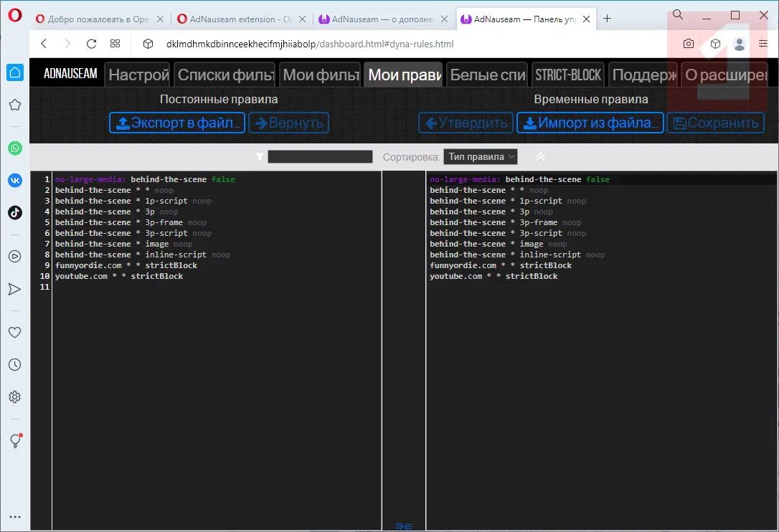The width and height of the screenshot is (779, 532).
Task: Reload the current page
Action: click(x=91, y=44)
